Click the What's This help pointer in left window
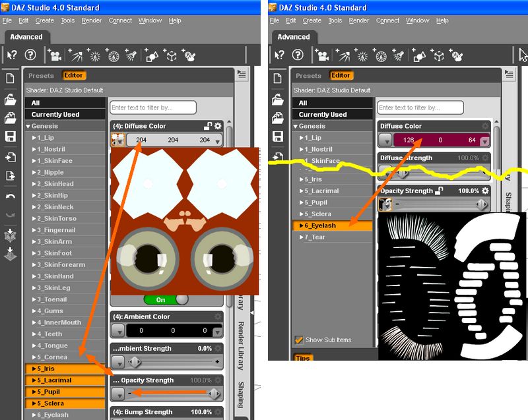Viewport: 528px width, 420px height. coord(12,55)
